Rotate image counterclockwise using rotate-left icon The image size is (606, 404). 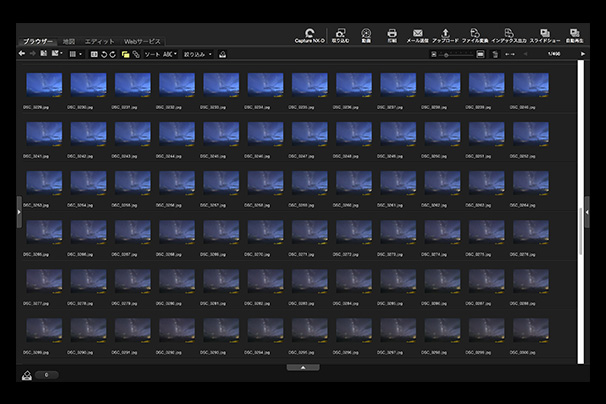tap(103, 53)
